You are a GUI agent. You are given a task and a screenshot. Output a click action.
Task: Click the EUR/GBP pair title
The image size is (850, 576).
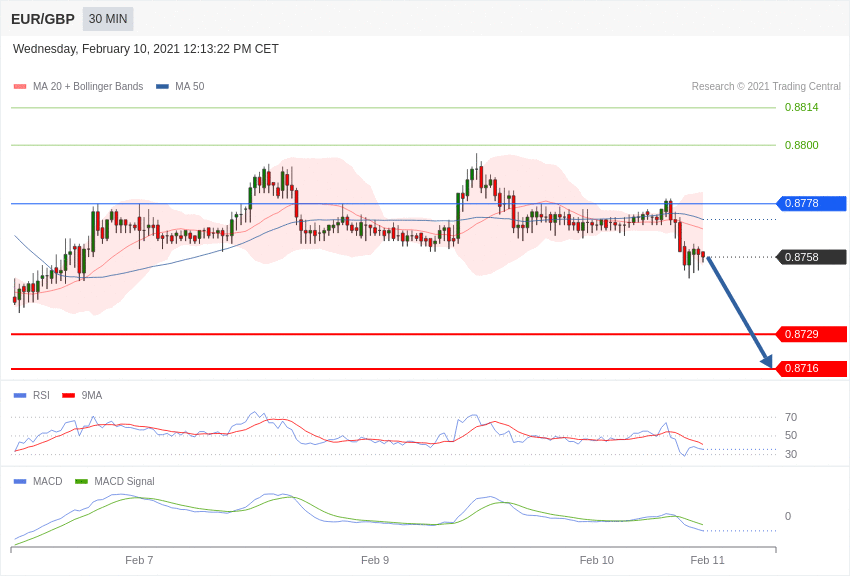[x=43, y=20]
